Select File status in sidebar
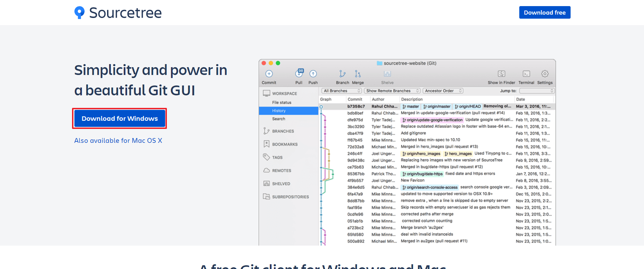This screenshot has height=269, width=644. pyautogui.click(x=282, y=102)
